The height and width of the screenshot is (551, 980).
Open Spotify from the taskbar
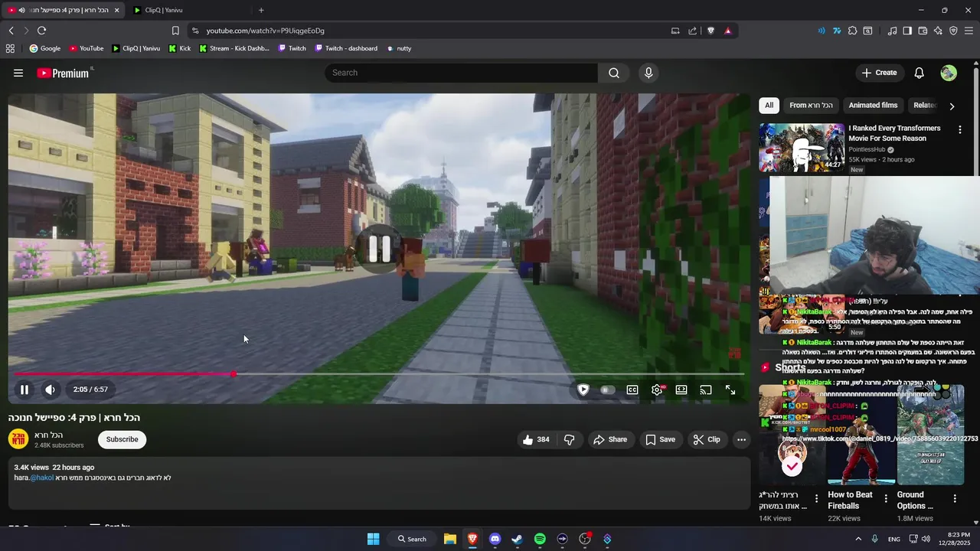(540, 539)
